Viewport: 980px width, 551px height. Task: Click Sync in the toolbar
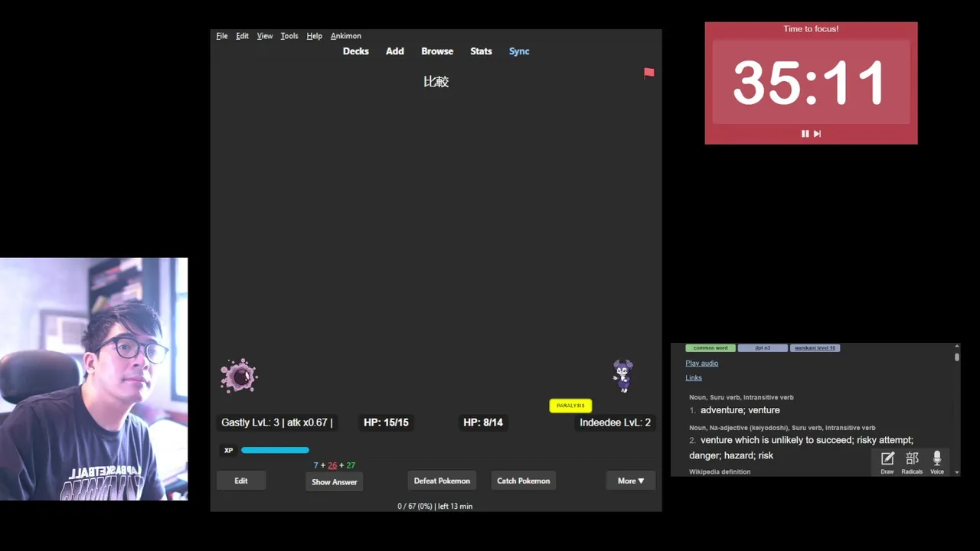[519, 51]
